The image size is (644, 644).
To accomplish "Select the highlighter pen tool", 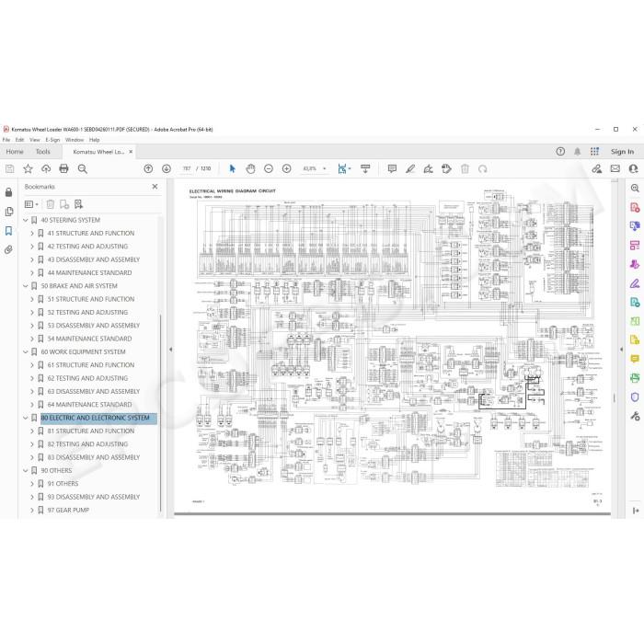I will [410, 168].
